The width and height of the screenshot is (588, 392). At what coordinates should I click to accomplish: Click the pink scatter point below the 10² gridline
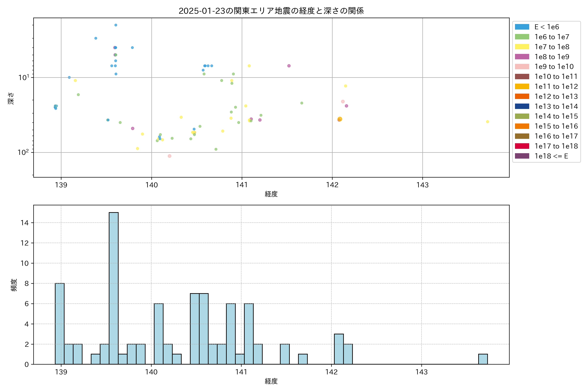170,156
